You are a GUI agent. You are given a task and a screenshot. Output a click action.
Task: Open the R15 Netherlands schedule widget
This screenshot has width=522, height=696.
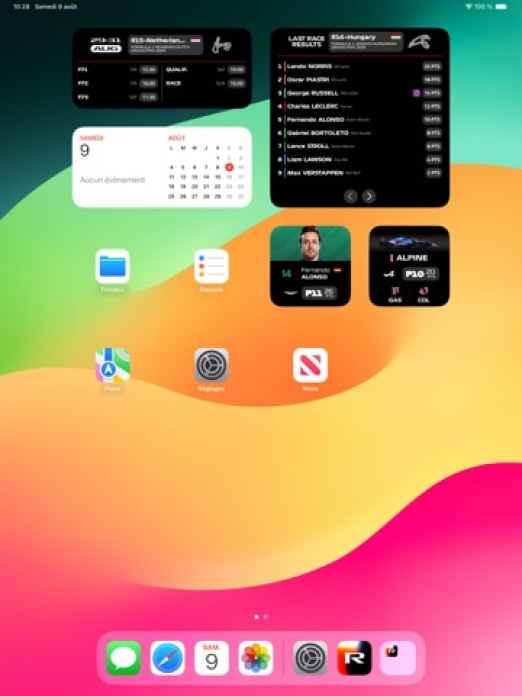(162, 68)
